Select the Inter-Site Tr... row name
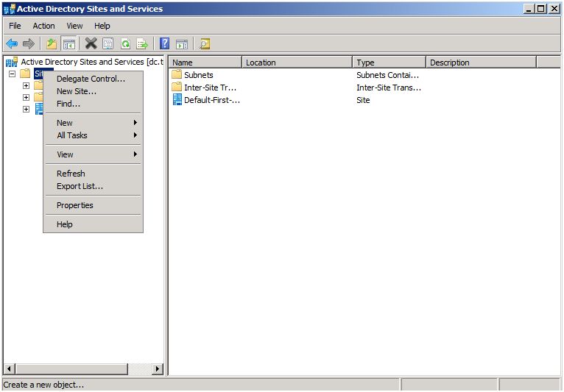Screen dimensions: 564x392 coord(210,88)
